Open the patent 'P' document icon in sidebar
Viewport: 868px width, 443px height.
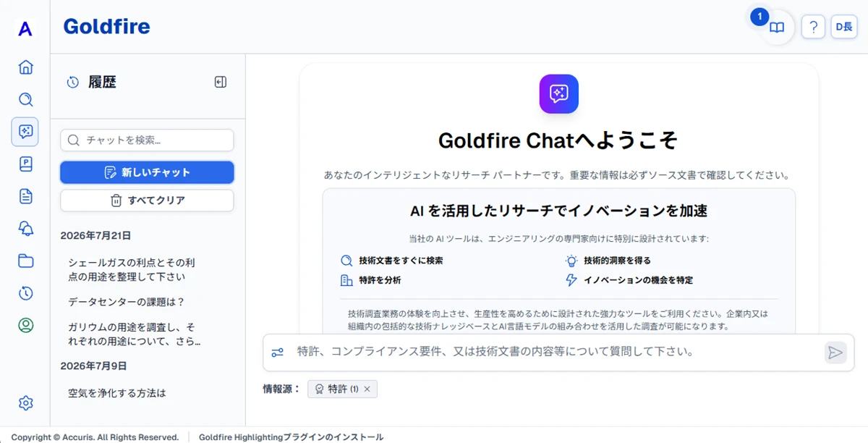click(25, 164)
